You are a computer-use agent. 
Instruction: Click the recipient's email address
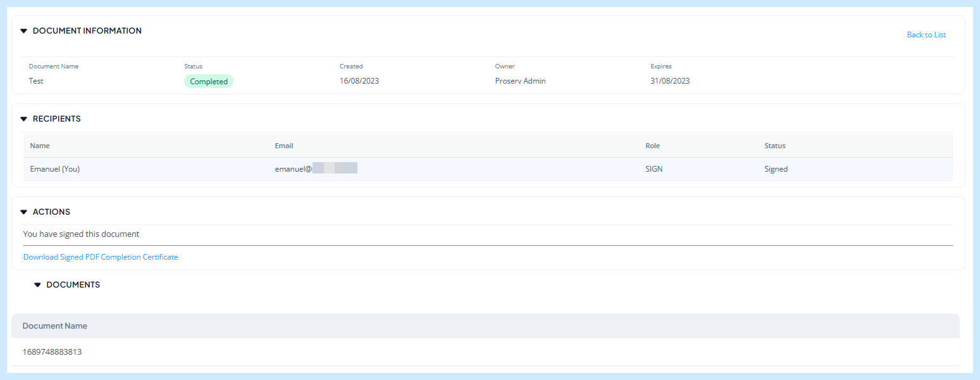point(316,169)
